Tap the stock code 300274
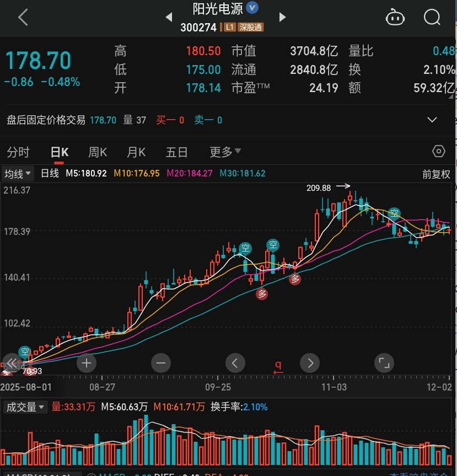The image size is (457, 476). [x=198, y=28]
